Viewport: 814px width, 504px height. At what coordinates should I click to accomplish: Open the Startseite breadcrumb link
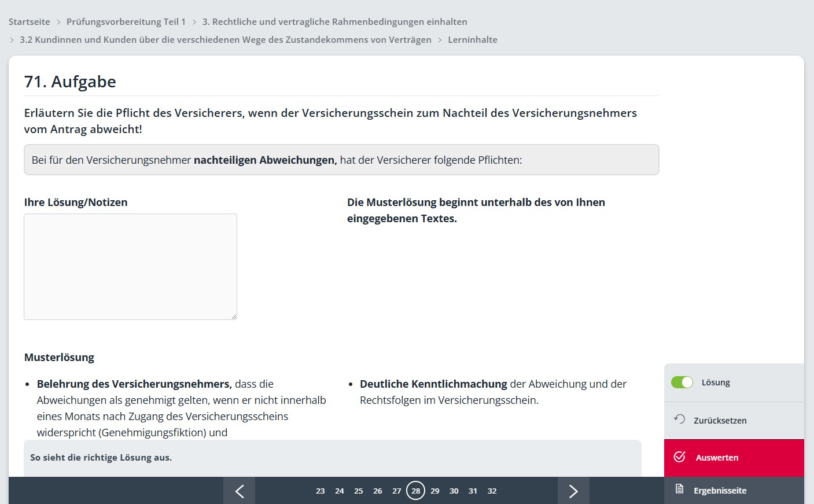point(30,21)
